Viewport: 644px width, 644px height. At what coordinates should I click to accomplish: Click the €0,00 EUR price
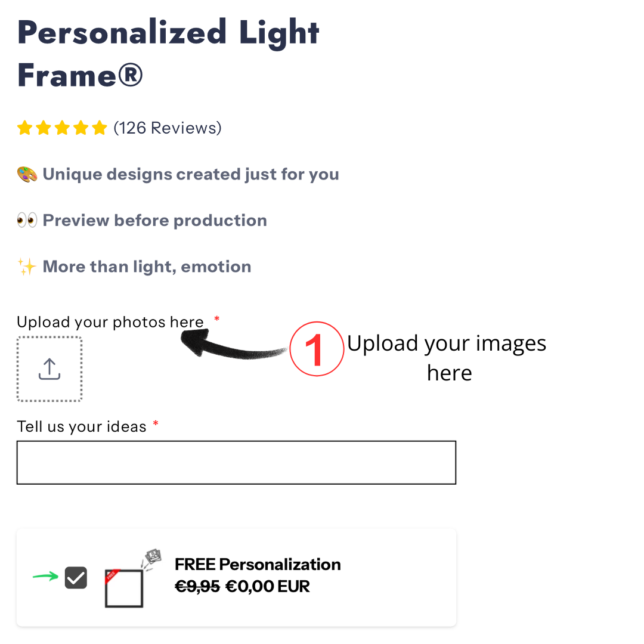(268, 586)
